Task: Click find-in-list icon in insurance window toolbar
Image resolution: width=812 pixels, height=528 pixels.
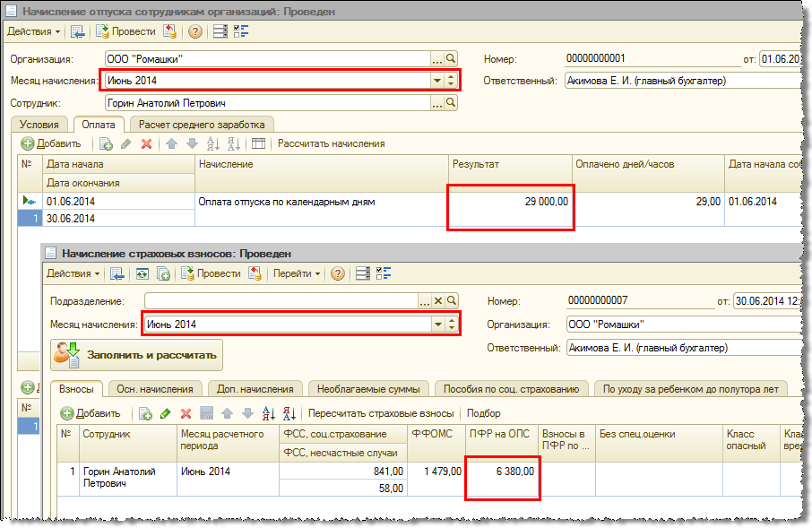Action: [x=117, y=273]
